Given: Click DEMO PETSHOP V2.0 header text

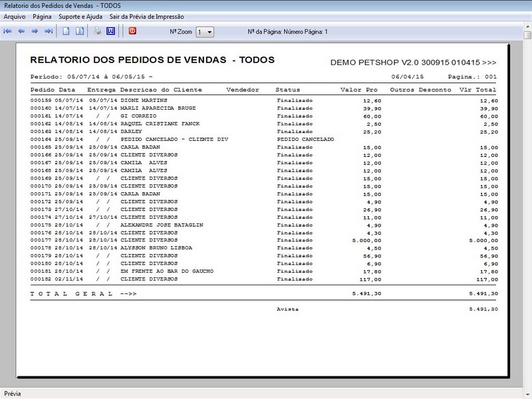Looking at the screenshot, I should tap(413, 63).
